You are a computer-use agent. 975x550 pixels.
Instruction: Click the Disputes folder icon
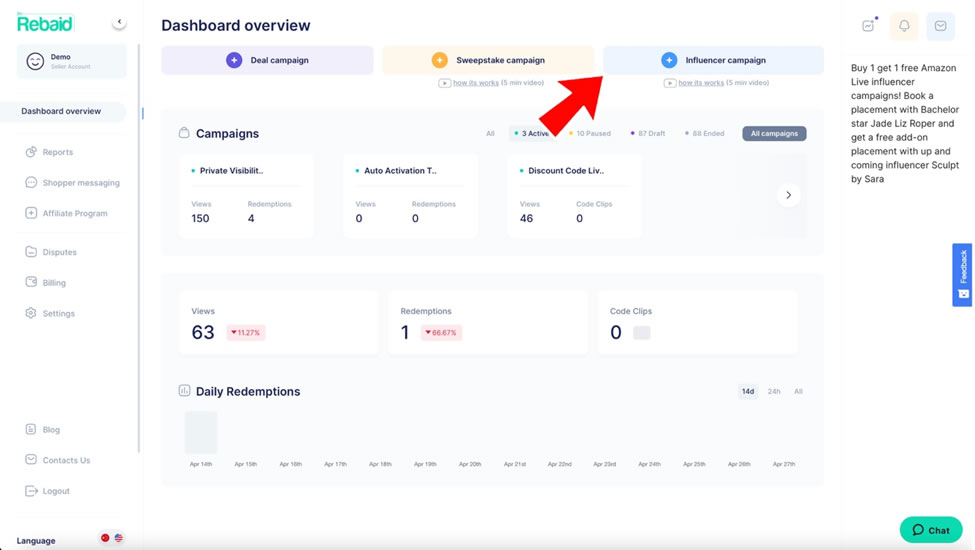(x=30, y=252)
